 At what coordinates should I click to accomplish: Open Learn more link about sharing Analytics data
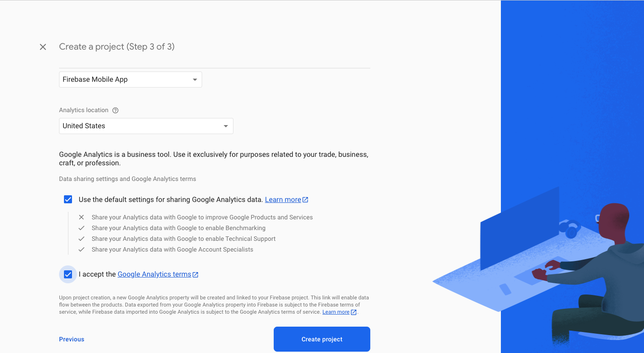coord(283,200)
